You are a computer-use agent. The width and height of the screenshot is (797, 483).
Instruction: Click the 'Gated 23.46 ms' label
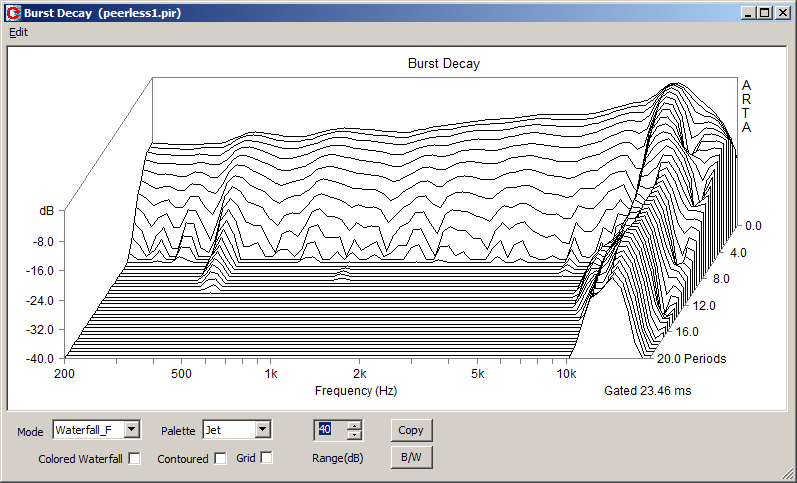(648, 390)
